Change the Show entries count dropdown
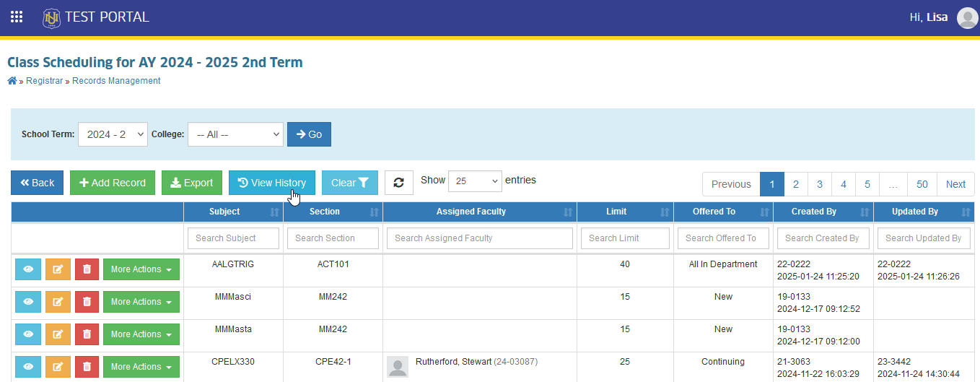Image resolution: width=980 pixels, height=382 pixels. pos(475,181)
